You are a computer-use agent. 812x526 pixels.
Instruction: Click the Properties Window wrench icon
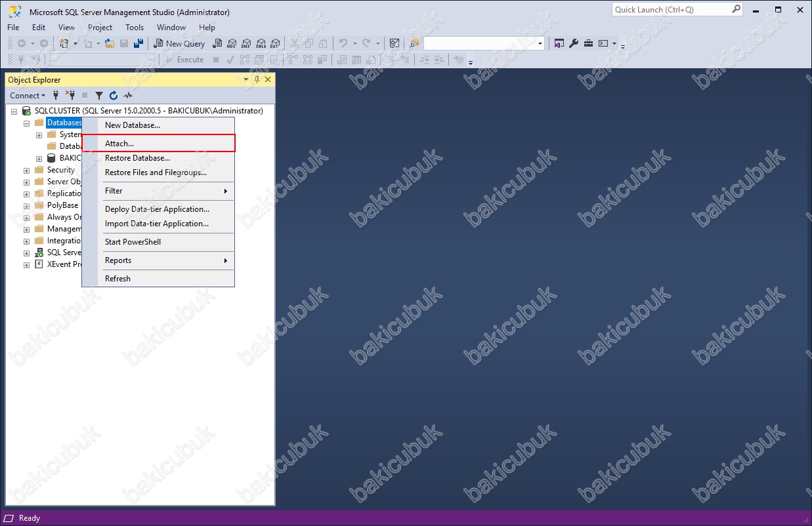point(573,43)
